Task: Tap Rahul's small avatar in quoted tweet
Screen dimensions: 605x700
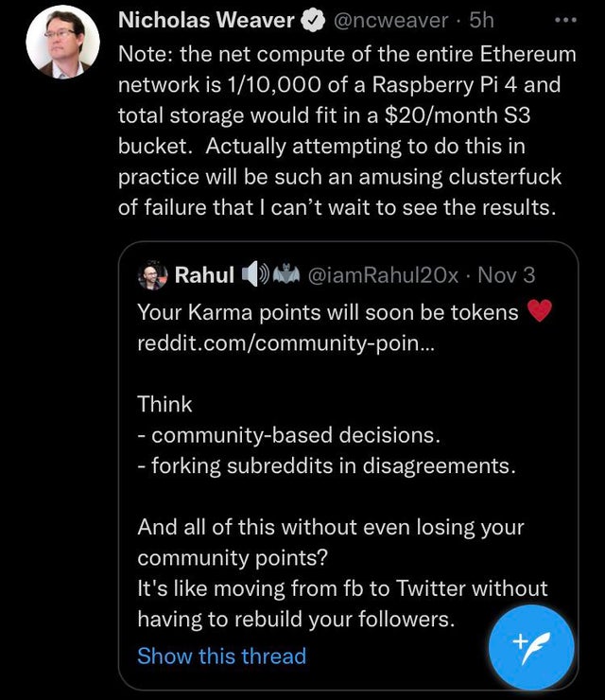Action: (153, 275)
